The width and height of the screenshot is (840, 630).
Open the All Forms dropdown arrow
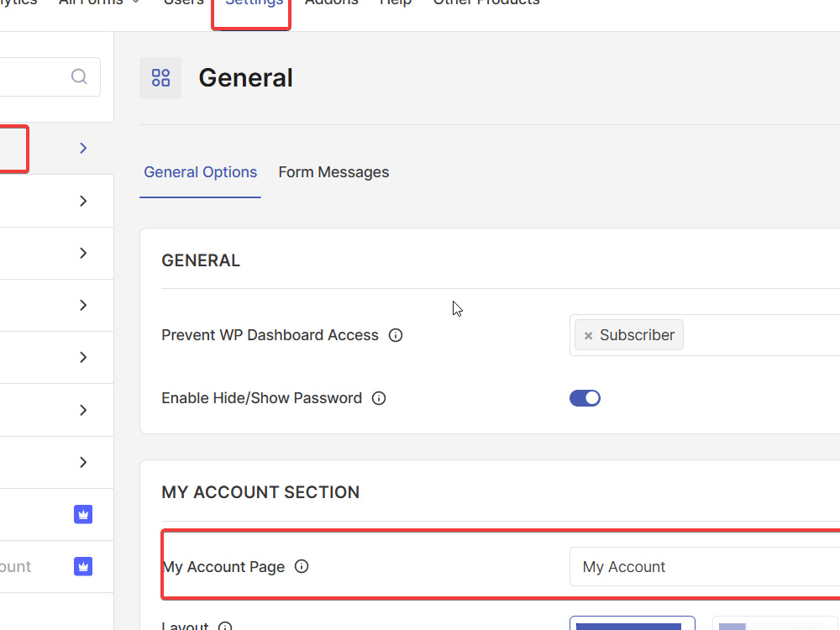(x=135, y=3)
